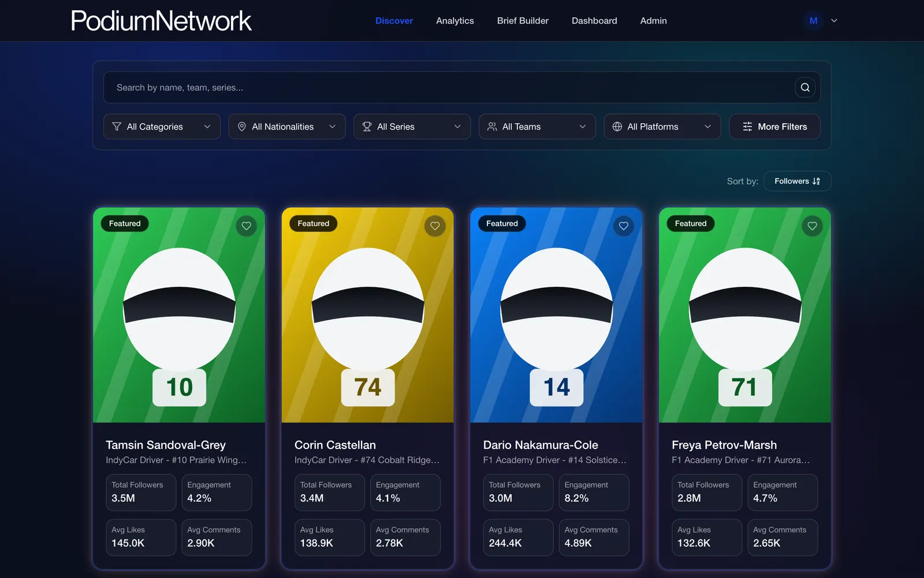Expand the user menu chevron beside avatar
Viewport: 924px width, 578px height.
(x=834, y=21)
